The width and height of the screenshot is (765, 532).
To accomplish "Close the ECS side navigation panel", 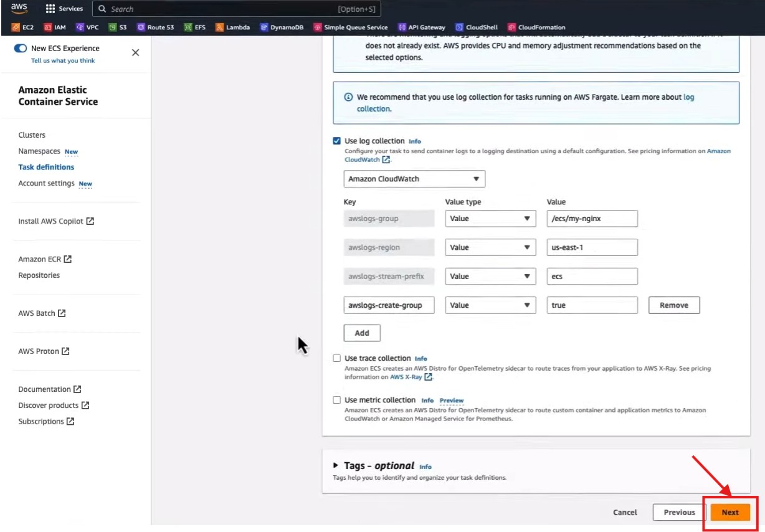I will [135, 53].
